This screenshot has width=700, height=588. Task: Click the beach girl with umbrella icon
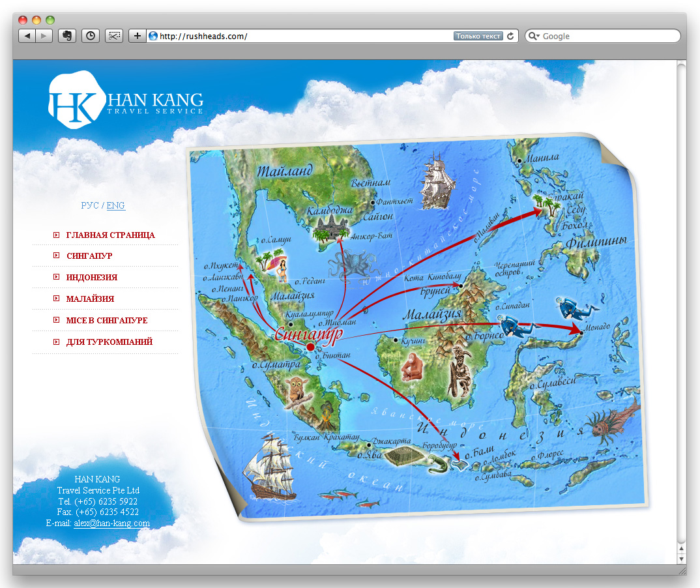272,267
